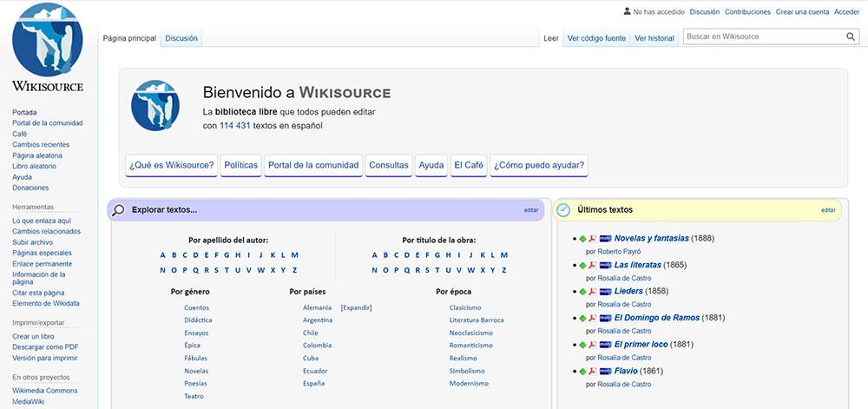Focus the Buscar en Wikisource search field
Image resolution: width=868 pixels, height=409 pixels.
pyautogui.click(x=762, y=36)
